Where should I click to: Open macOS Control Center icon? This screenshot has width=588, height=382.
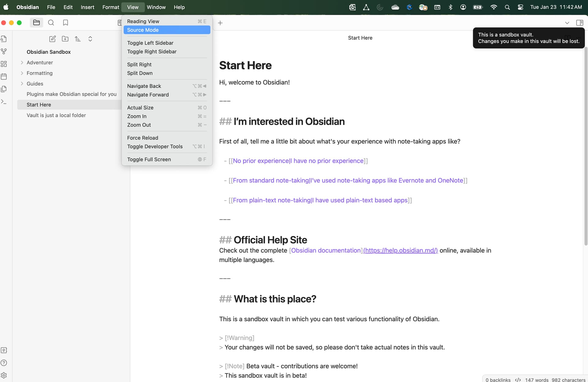pyautogui.click(x=520, y=7)
